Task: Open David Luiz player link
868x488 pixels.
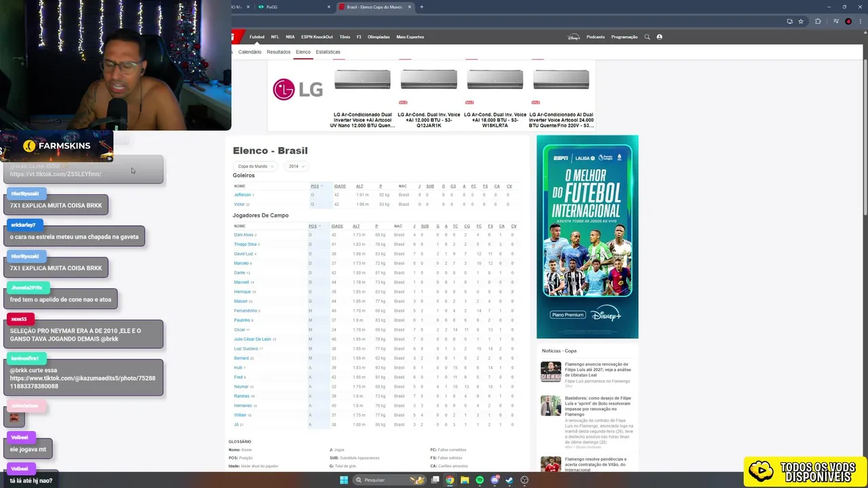Action: tap(243, 253)
